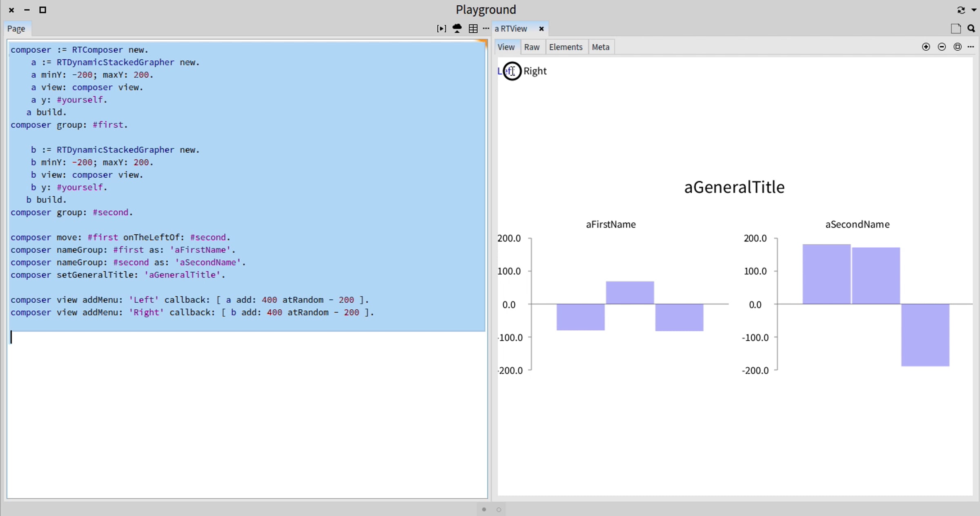Screen dimensions: 980x516
Task: Click the addMenu: 'Right' code line
Action: coord(192,313)
